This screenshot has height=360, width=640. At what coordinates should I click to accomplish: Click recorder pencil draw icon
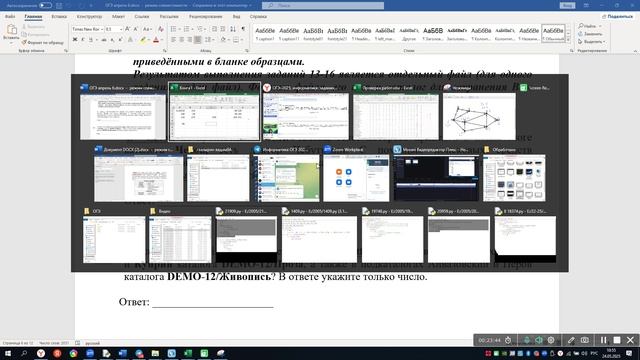(571, 340)
